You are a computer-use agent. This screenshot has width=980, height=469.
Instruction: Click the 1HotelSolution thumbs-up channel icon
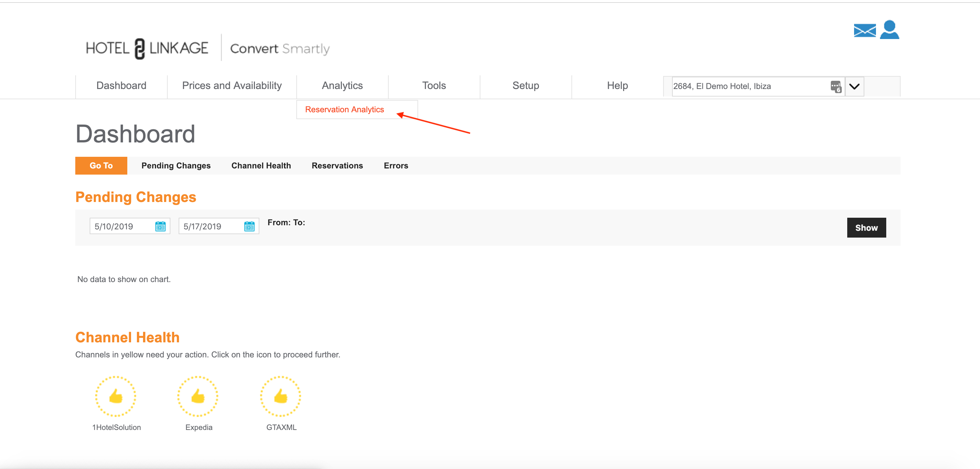click(x=116, y=396)
